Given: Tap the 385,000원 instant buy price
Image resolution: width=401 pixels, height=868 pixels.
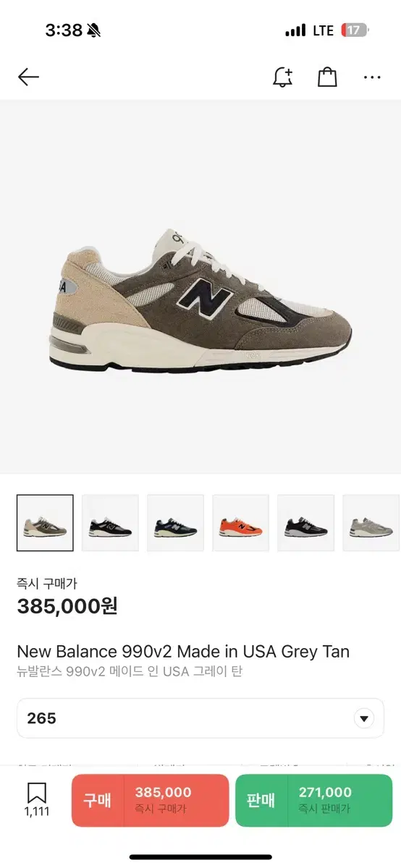Looking at the screenshot, I should click(67, 606).
